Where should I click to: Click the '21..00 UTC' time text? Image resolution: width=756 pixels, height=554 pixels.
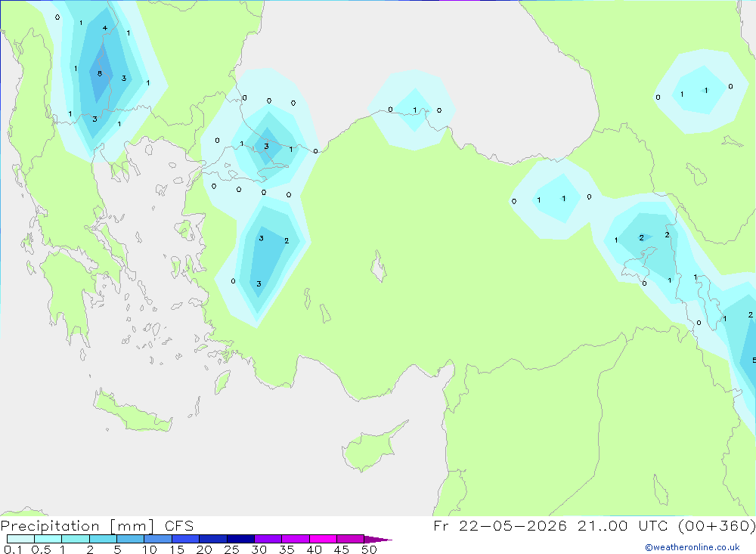[624, 526]
